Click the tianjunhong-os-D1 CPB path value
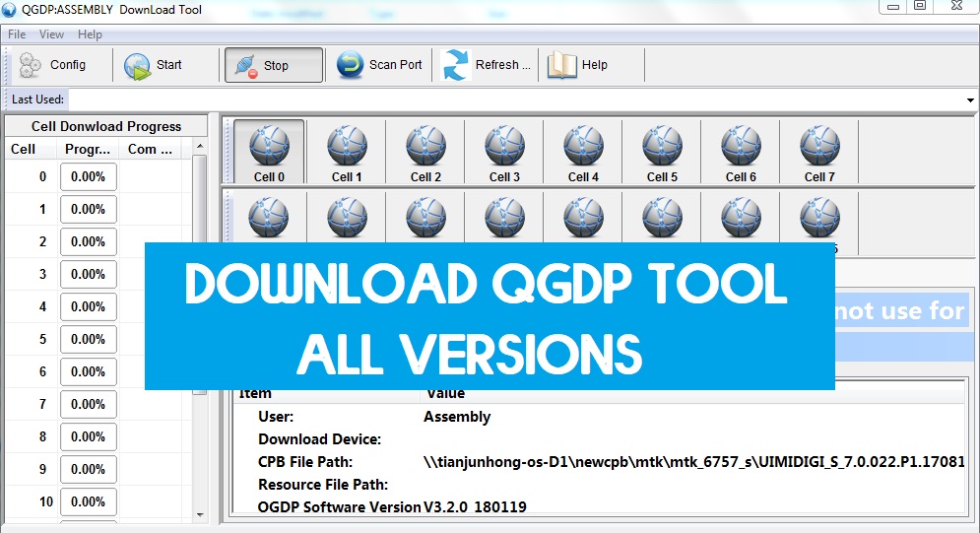 693,462
